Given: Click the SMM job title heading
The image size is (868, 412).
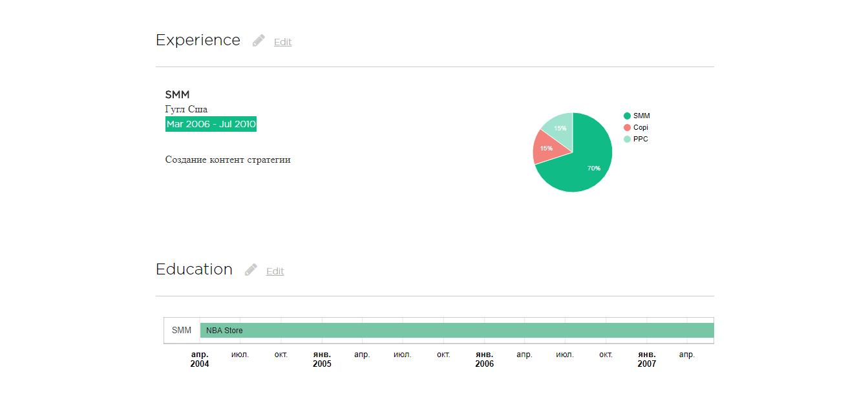Looking at the screenshot, I should (x=177, y=95).
